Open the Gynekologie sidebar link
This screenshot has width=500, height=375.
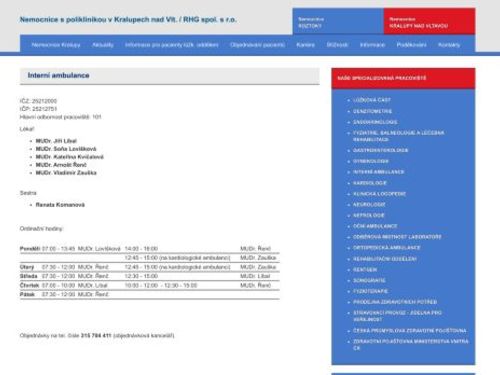[371, 161]
